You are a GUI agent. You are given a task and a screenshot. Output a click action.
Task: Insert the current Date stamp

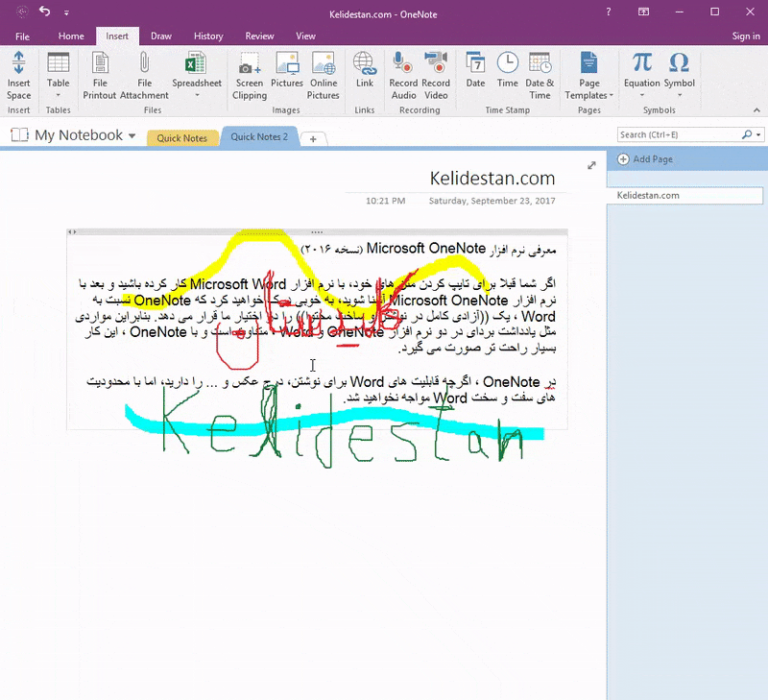[475, 71]
